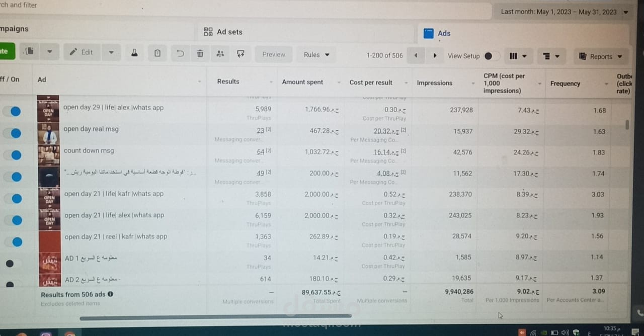Open the Results column header menu arrow
This screenshot has height=336, width=644.
[x=272, y=82]
